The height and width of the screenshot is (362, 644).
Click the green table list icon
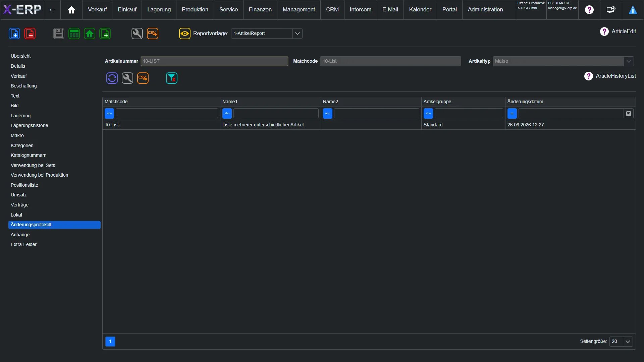pyautogui.click(x=74, y=34)
